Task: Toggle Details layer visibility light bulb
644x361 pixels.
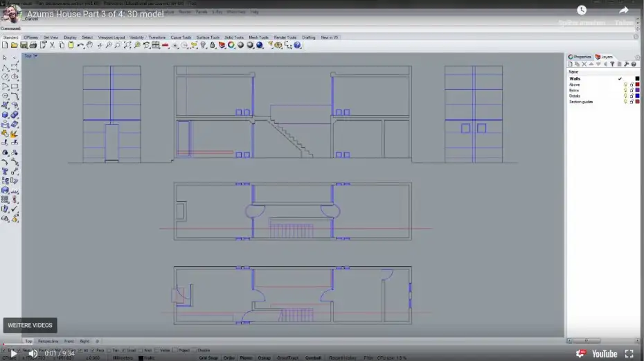Action: [625, 96]
